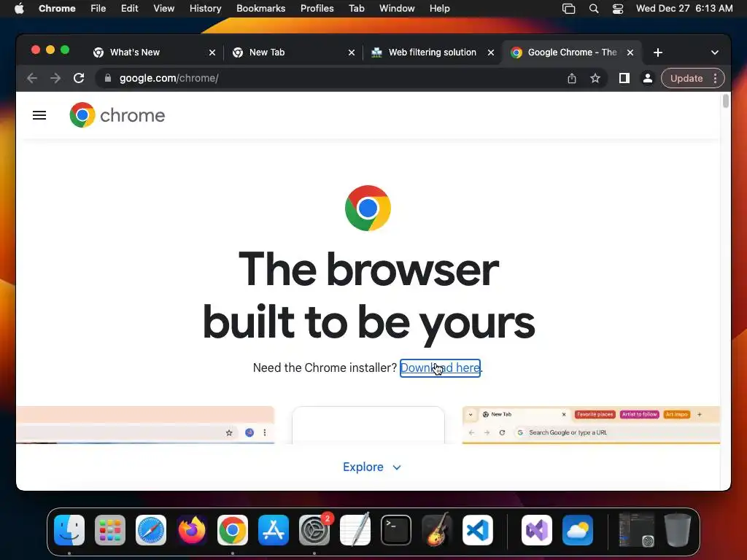747x560 pixels.
Task: Open minimized window thumbnail in Dock
Action: 636,530
